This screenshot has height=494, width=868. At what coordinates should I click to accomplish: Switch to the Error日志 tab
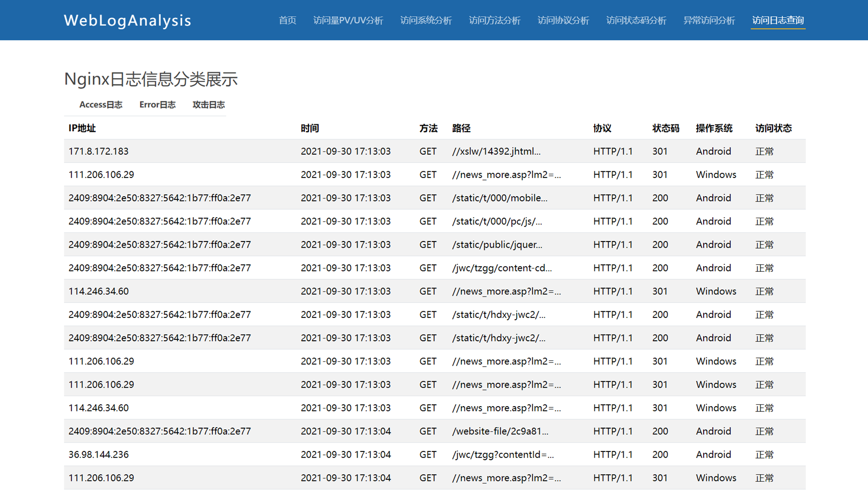[x=157, y=105]
